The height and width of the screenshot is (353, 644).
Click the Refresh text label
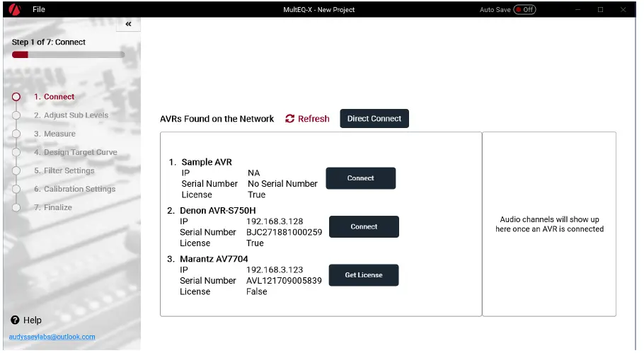click(314, 119)
